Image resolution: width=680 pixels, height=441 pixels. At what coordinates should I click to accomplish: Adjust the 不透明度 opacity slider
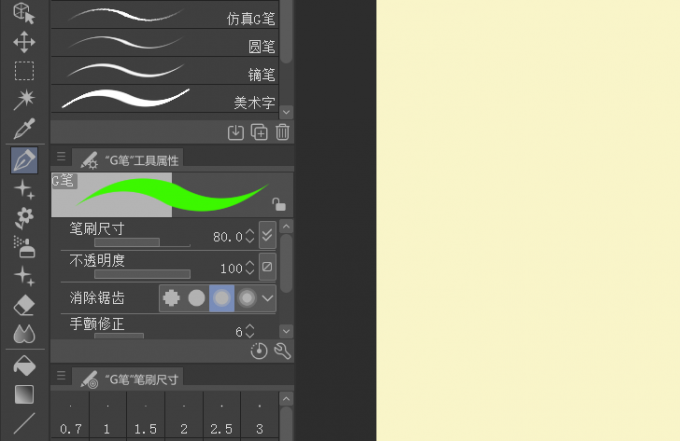[x=142, y=274]
